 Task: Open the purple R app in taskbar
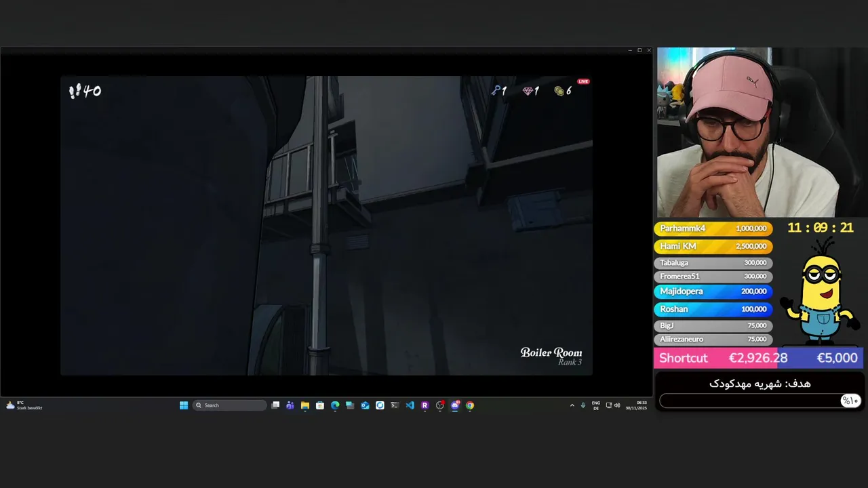(x=425, y=405)
